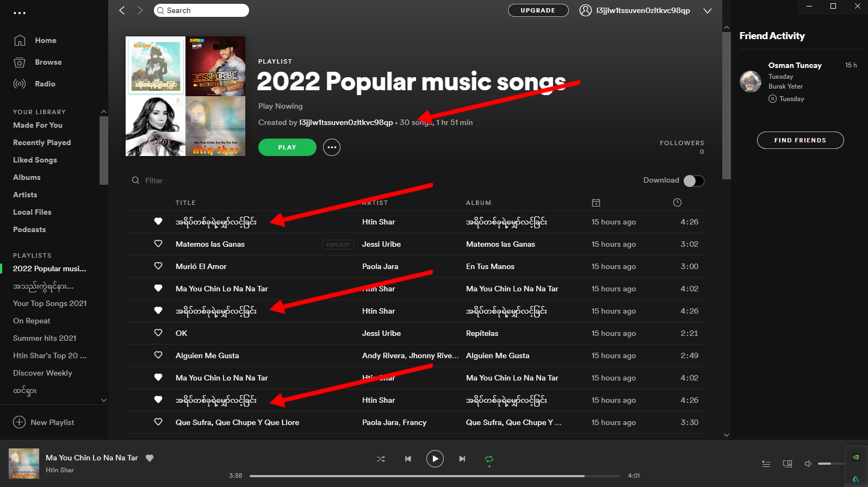Click the playlist cover collage

coord(185,96)
